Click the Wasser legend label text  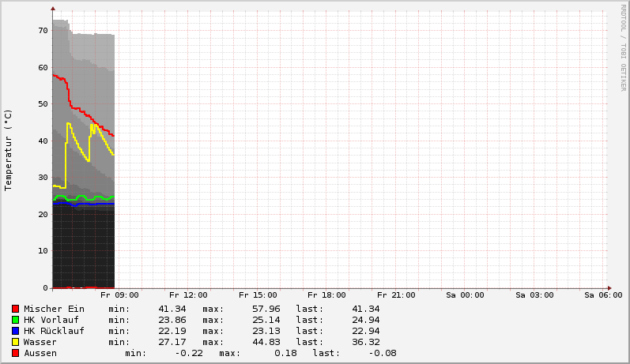pyautogui.click(x=40, y=342)
